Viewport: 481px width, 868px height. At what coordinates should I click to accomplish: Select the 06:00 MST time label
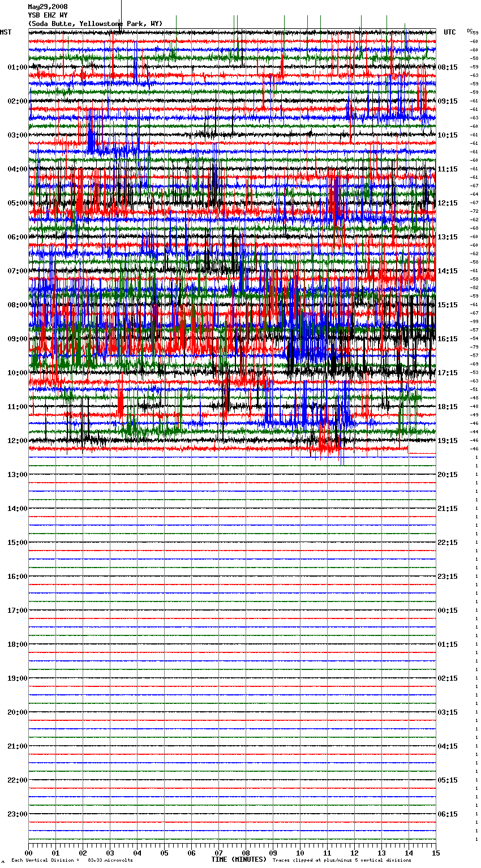(x=18, y=237)
